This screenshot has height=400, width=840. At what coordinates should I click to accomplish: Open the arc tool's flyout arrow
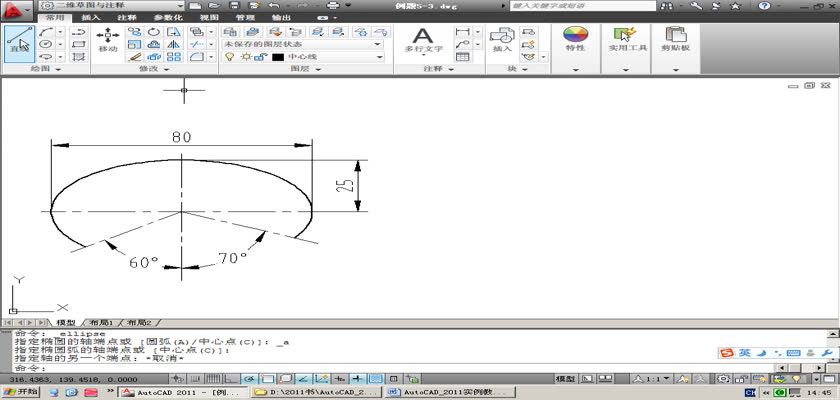61,32
